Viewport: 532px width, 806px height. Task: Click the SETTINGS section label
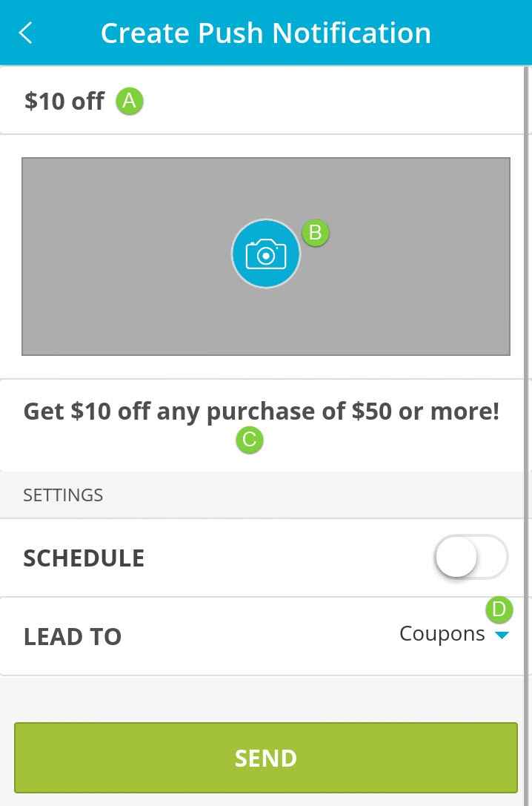[63, 495]
